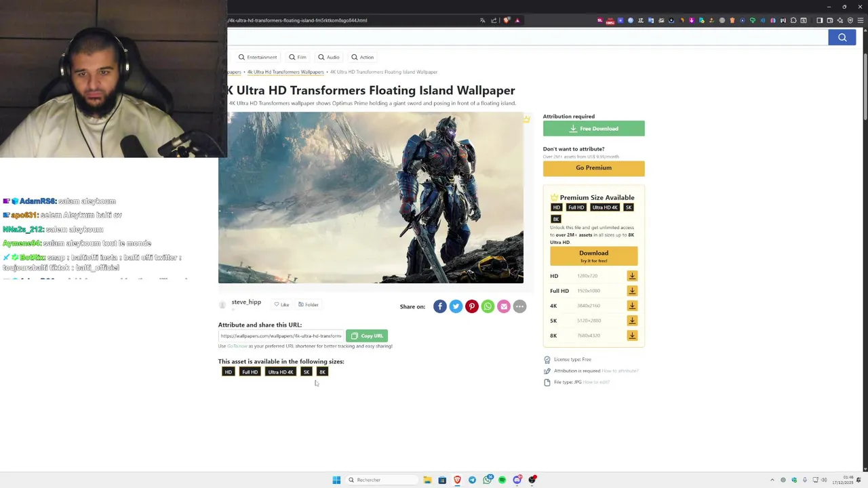Select the Film category
868x488 pixels.
pyautogui.click(x=298, y=57)
